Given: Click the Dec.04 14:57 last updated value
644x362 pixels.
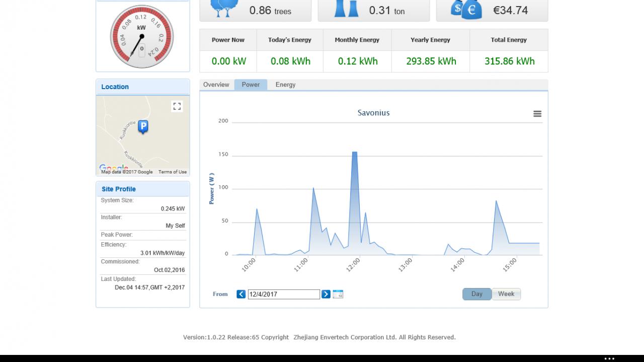Looking at the screenshot, I should pos(149,287).
